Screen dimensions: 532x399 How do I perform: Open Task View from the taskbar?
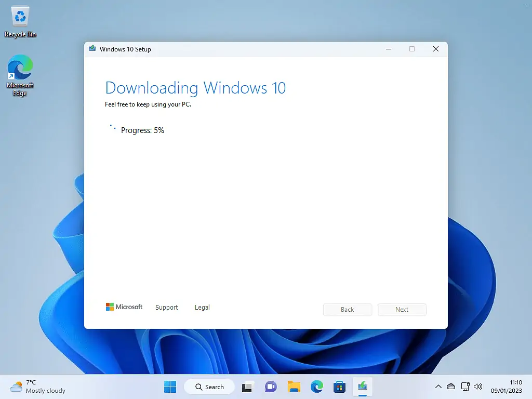(247, 387)
